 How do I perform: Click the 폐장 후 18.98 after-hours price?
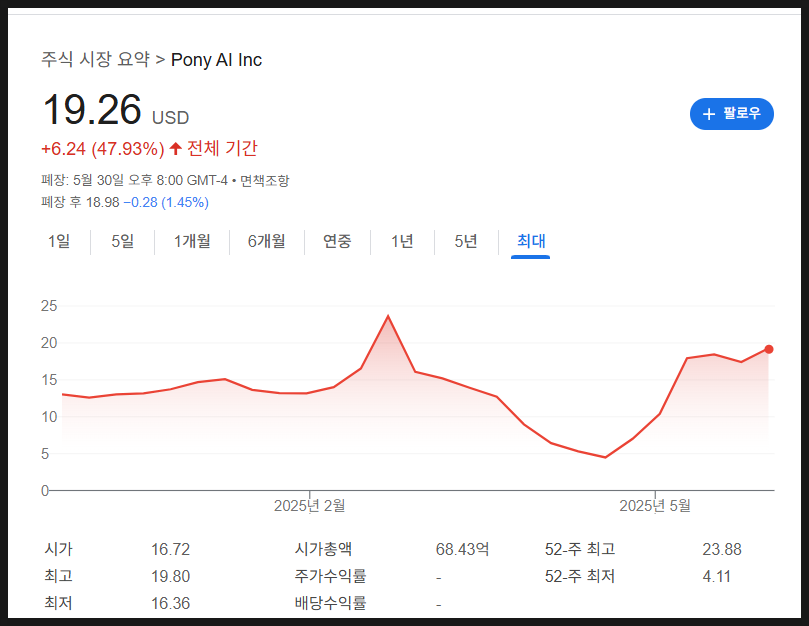[x=80, y=202]
